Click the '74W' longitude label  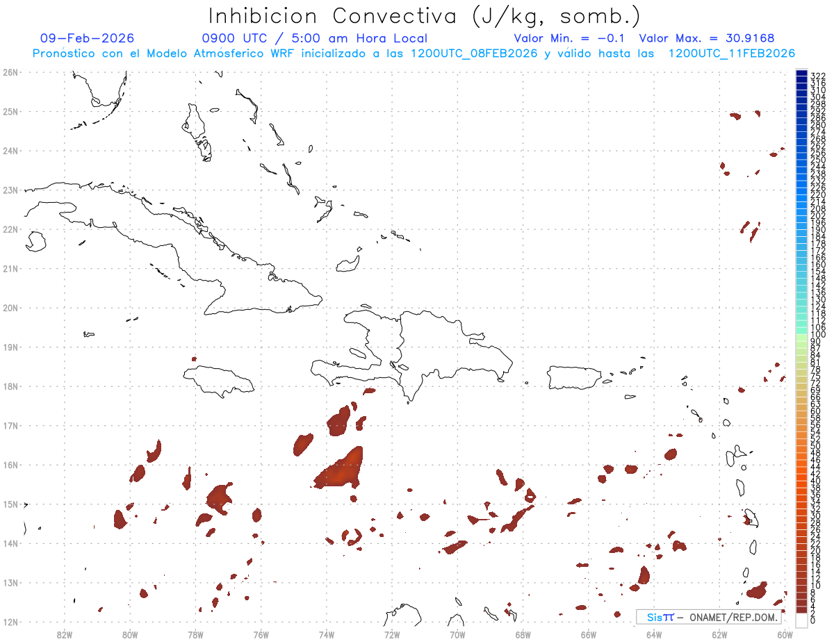[x=327, y=634]
